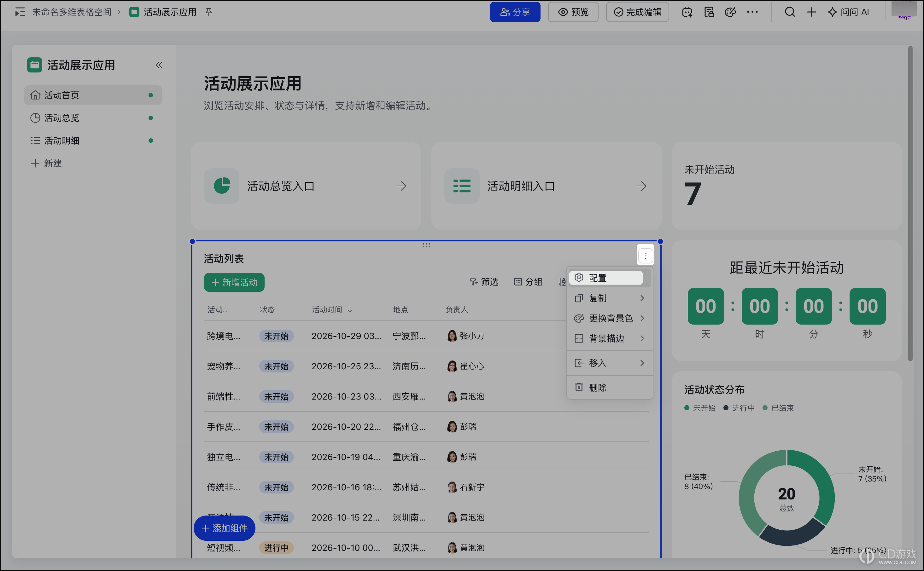924x571 pixels.
Task: Expand the 背景描边 submenu
Action: 610,338
